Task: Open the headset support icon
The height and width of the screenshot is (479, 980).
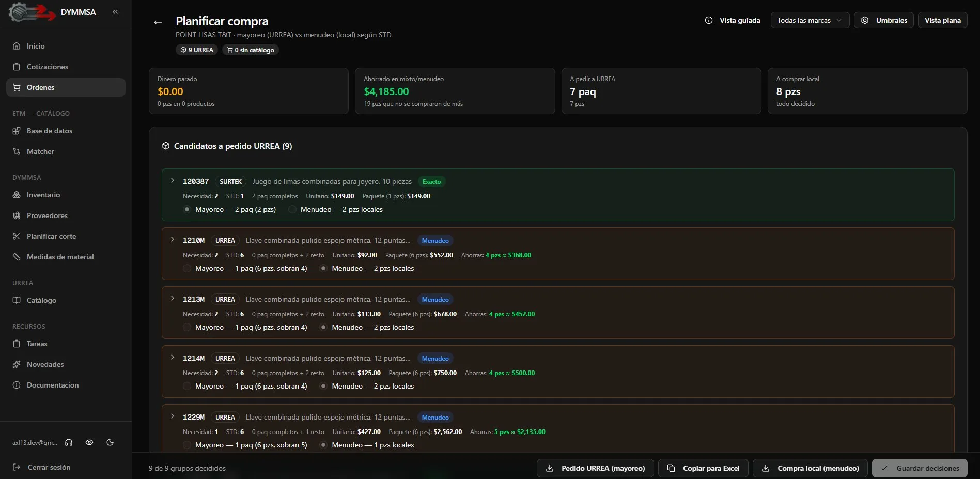Action: pyautogui.click(x=69, y=442)
